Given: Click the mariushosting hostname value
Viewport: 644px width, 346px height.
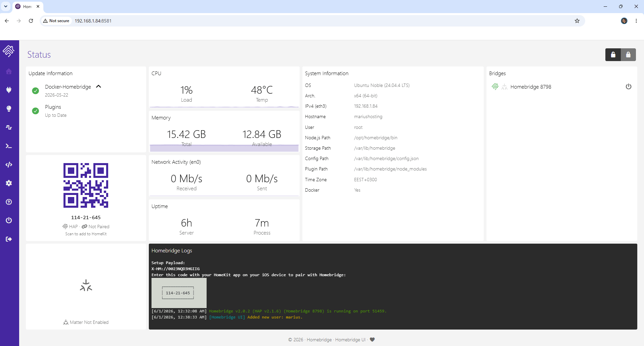Looking at the screenshot, I should click(x=368, y=117).
